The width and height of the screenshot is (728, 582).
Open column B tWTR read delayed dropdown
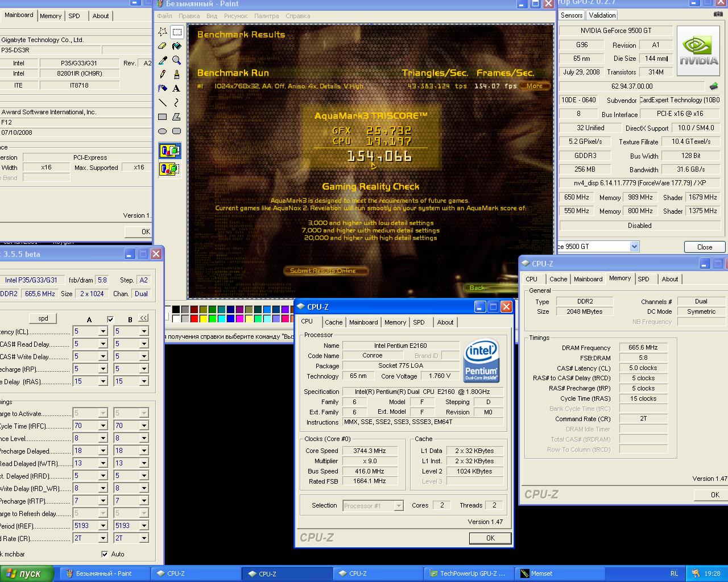(144, 463)
